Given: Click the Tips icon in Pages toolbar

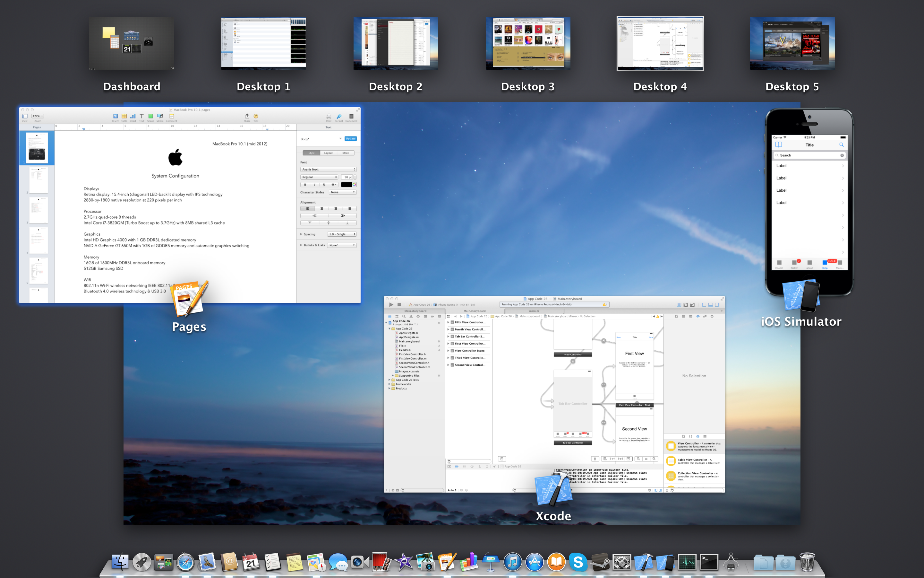Looking at the screenshot, I should tap(256, 116).
